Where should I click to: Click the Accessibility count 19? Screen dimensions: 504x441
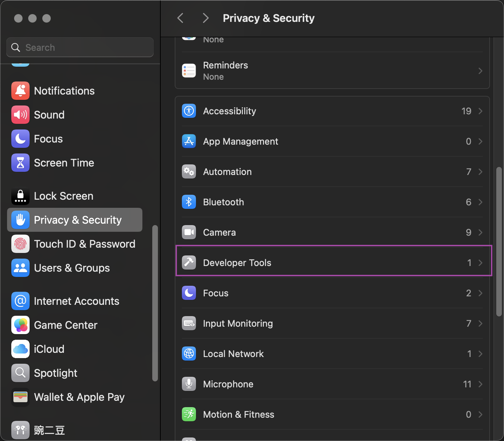pos(466,111)
